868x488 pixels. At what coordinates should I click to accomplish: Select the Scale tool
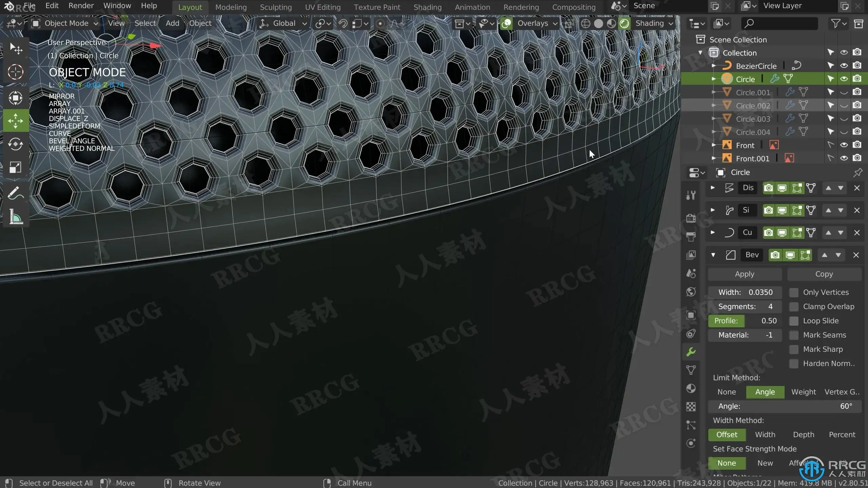click(15, 167)
